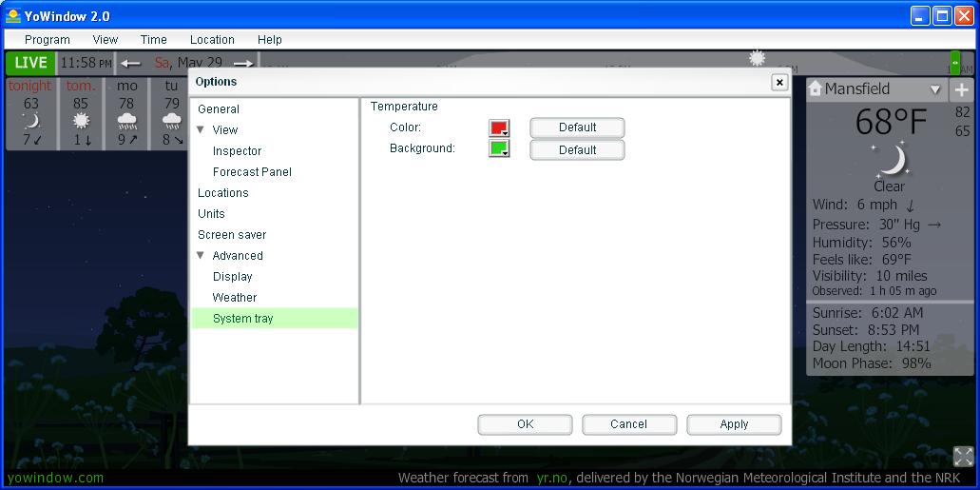This screenshot has height=490, width=980.
Task: Click the home icon beside Mansfield
Action: click(x=815, y=88)
